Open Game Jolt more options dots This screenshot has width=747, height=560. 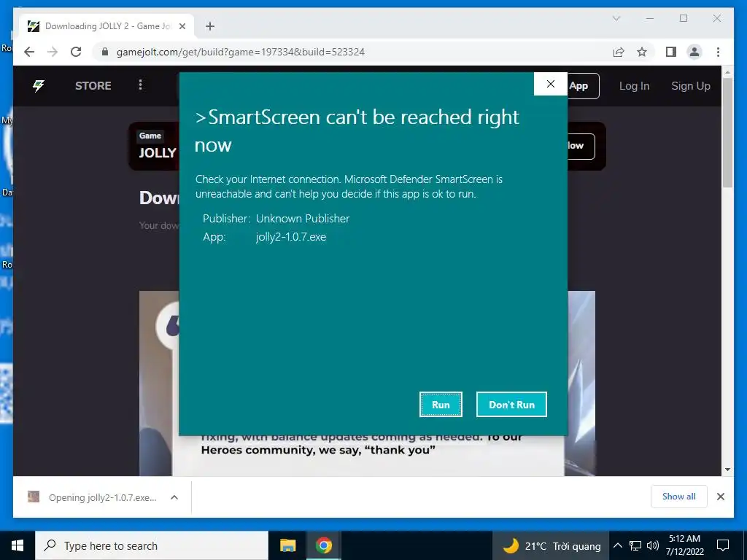(140, 85)
